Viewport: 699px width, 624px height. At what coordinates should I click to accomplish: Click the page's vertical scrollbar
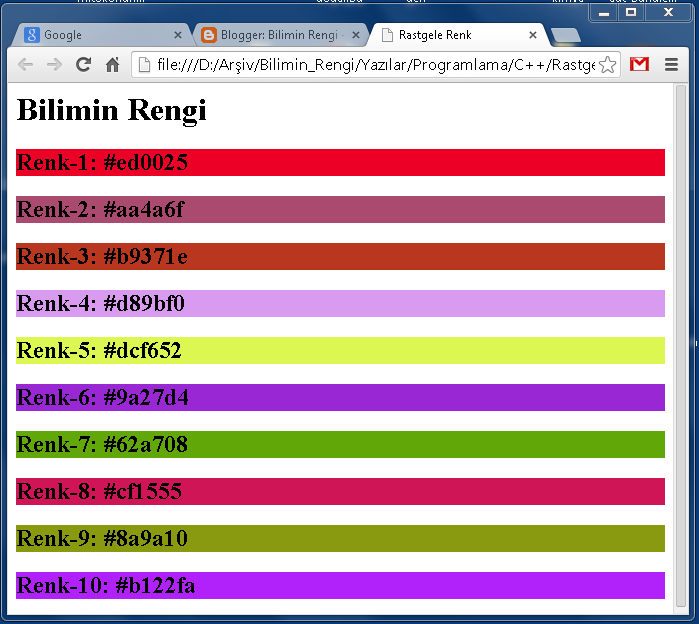681,345
